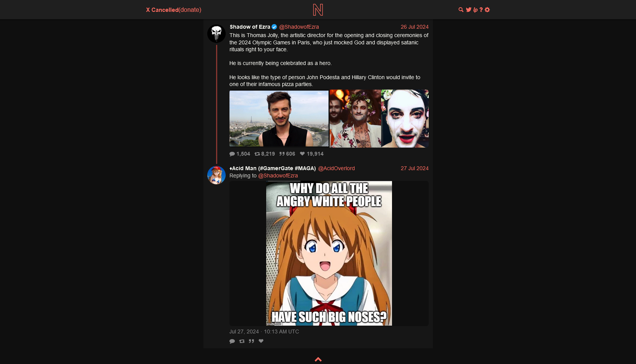Open the Liberapay donate icon

(475, 10)
